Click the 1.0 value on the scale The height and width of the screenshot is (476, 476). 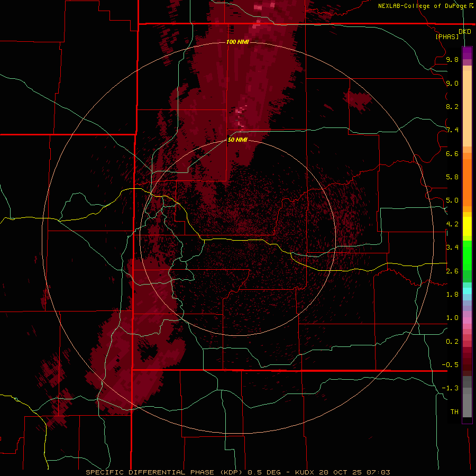(452, 318)
